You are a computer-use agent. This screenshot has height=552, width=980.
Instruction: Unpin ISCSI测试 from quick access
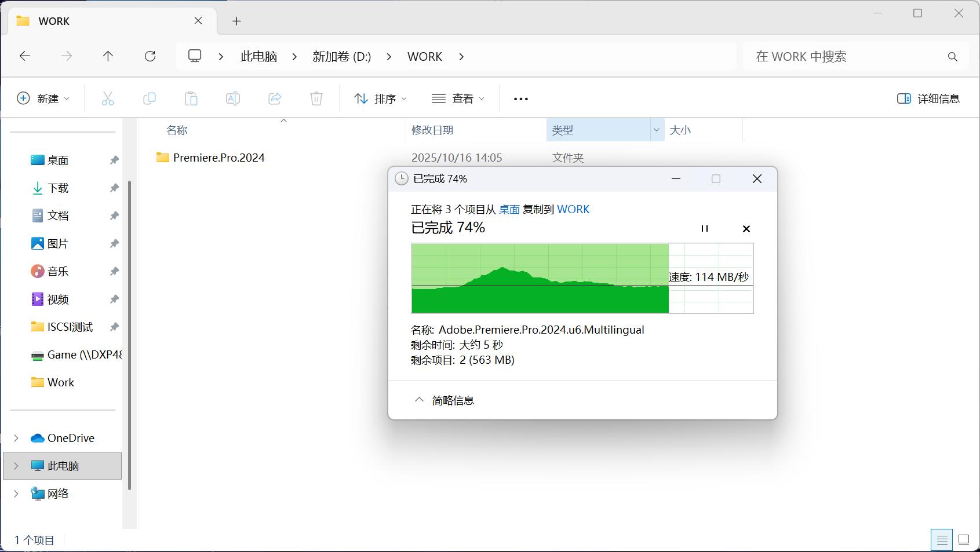[x=114, y=327]
